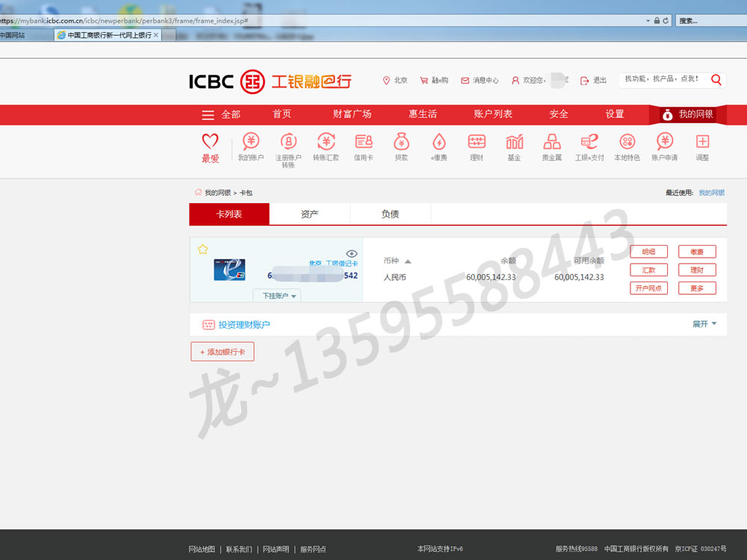Select the 账户申请 icon
This screenshot has height=560, width=747.
tap(665, 141)
